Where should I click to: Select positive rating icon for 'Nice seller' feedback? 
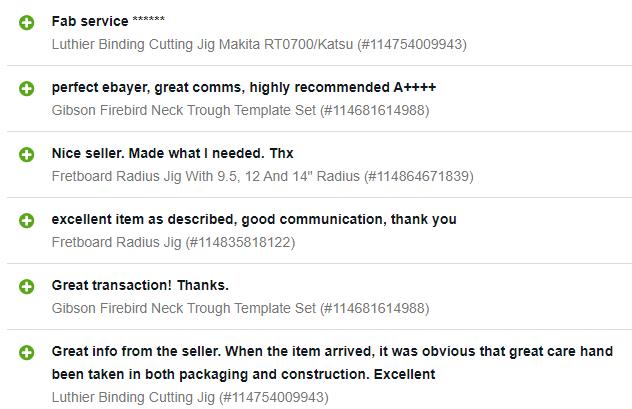[27, 154]
